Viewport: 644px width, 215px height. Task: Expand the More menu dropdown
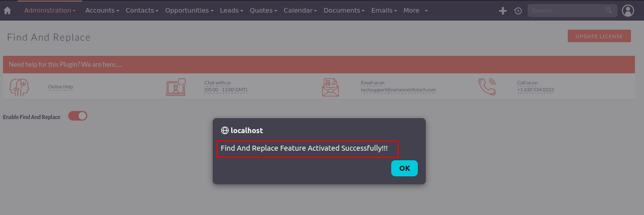pyautogui.click(x=415, y=11)
